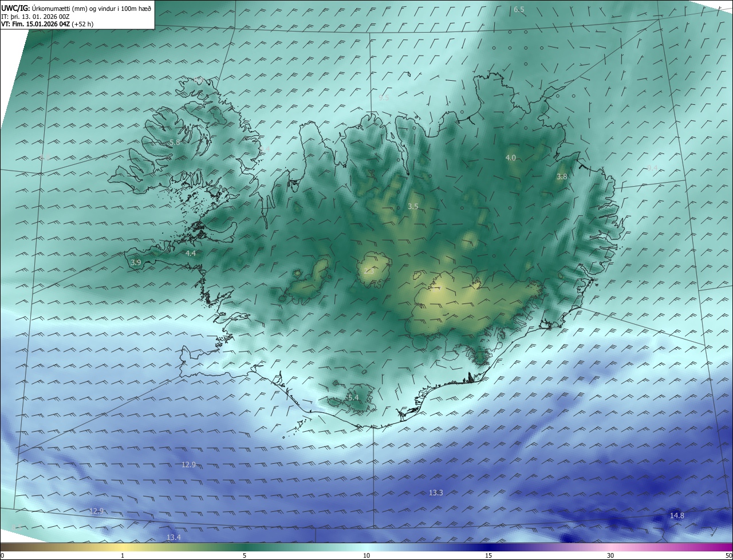Click the 3.5 value in central Iceland
This screenshot has height=560, width=733.
413,206
